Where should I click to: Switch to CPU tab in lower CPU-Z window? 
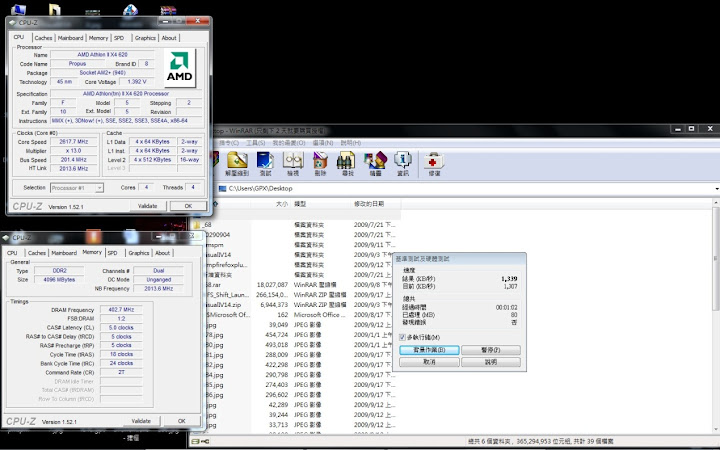(12, 253)
